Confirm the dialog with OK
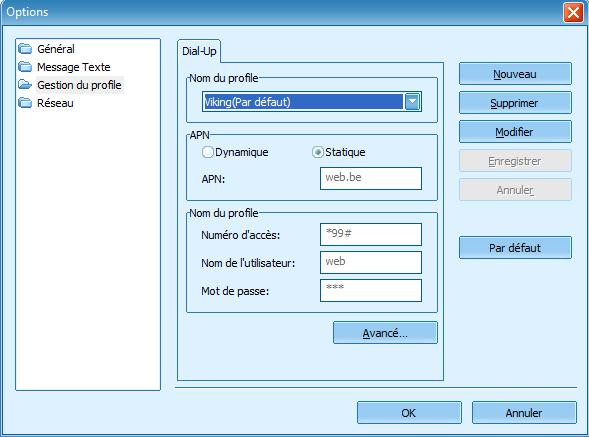This screenshot has width=589, height=437. 409,413
